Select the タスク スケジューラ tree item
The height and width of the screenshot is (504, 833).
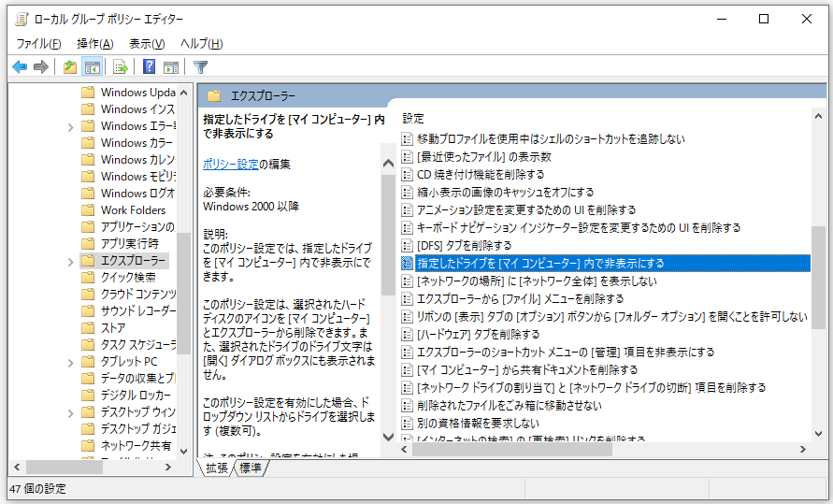pyautogui.click(x=138, y=345)
